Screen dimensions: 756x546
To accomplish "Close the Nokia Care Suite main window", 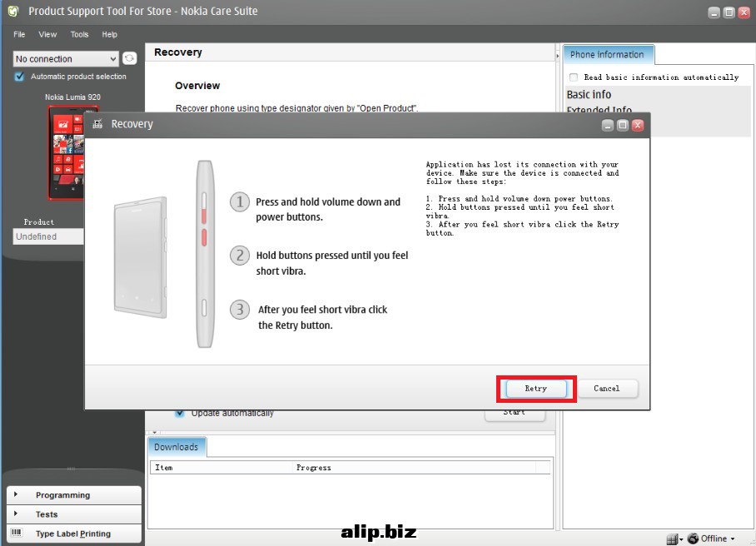I will coord(744,13).
